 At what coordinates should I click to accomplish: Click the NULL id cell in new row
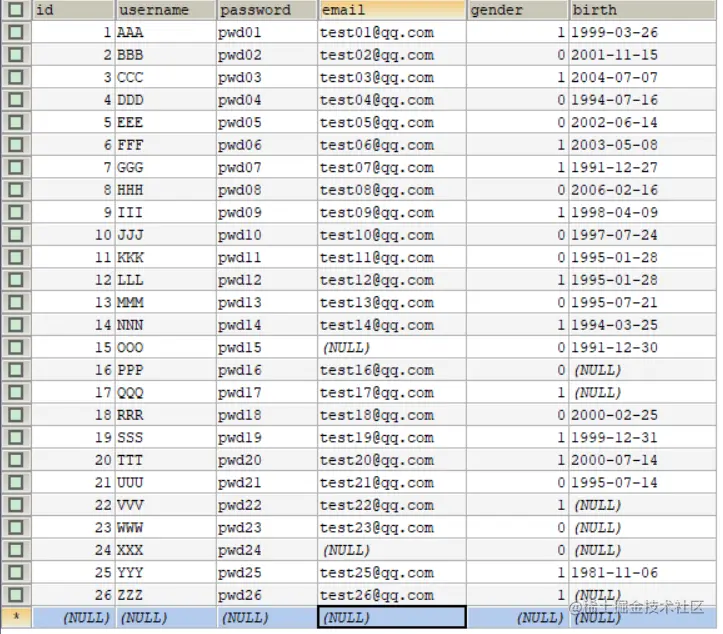pyautogui.click(x=73, y=617)
